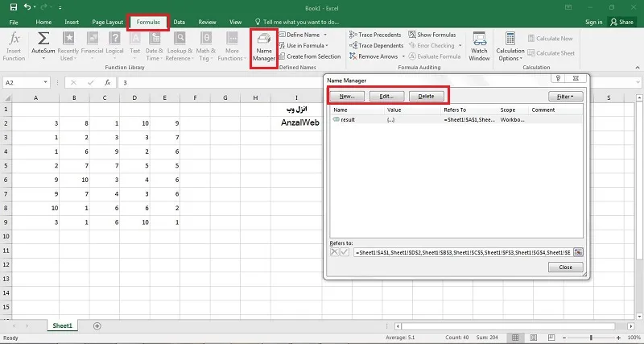Add a new sheet with plus icon

97,326
